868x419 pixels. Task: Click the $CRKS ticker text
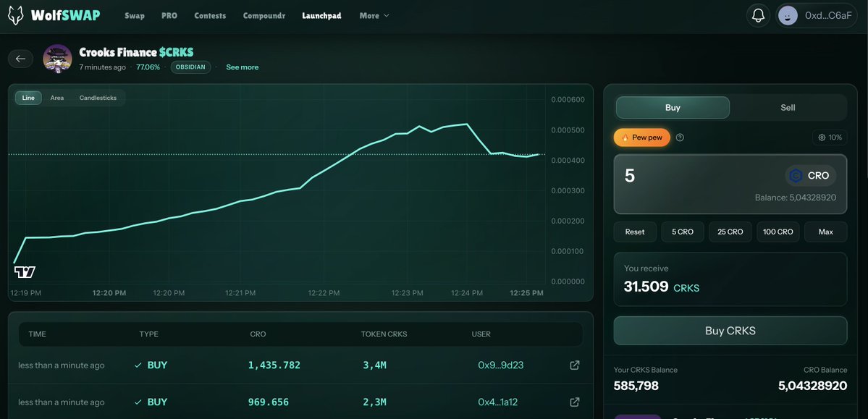click(x=176, y=53)
